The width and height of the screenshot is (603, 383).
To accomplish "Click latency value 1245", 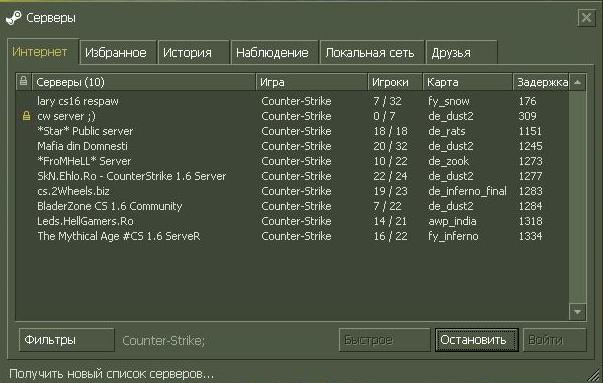I will point(530,146).
